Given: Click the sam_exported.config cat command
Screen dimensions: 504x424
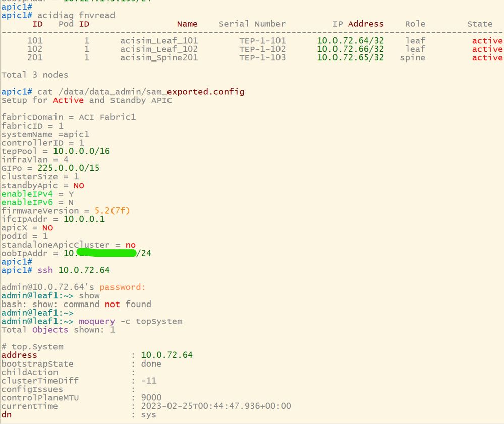Looking at the screenshot, I should coord(141,92).
